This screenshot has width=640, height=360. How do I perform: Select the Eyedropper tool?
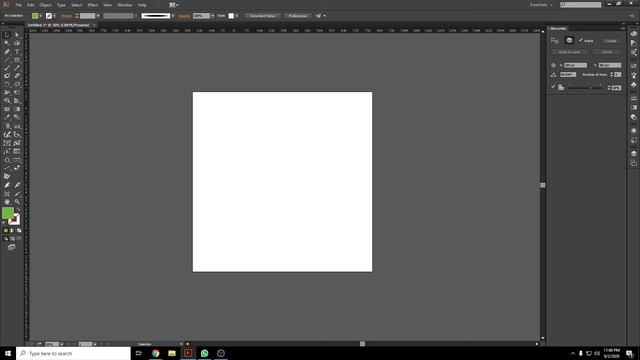(7, 118)
